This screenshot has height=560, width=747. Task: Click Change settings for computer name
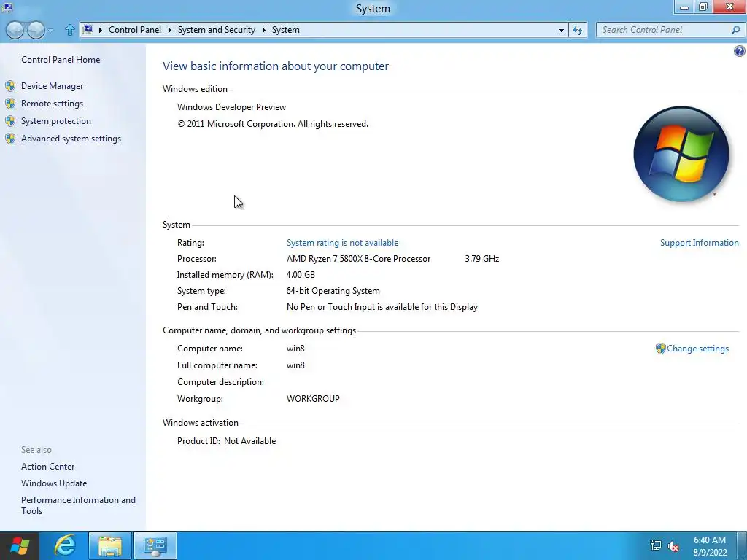[698, 349]
